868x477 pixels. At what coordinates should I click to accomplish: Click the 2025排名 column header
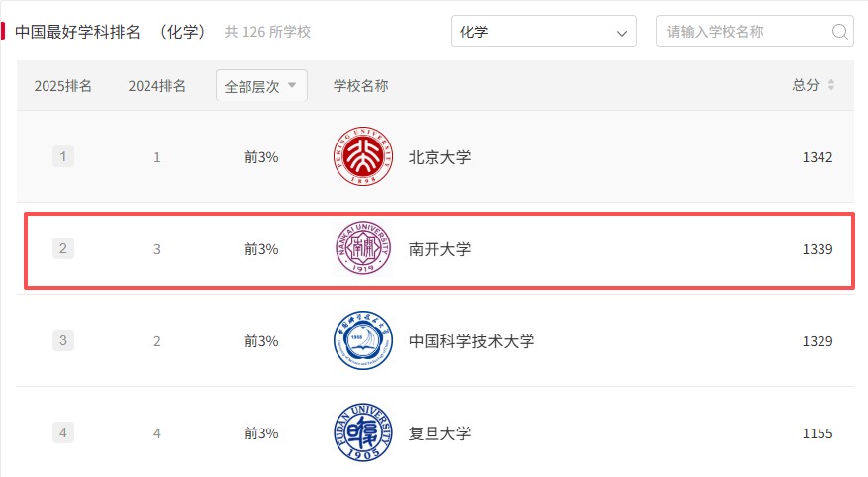63,86
